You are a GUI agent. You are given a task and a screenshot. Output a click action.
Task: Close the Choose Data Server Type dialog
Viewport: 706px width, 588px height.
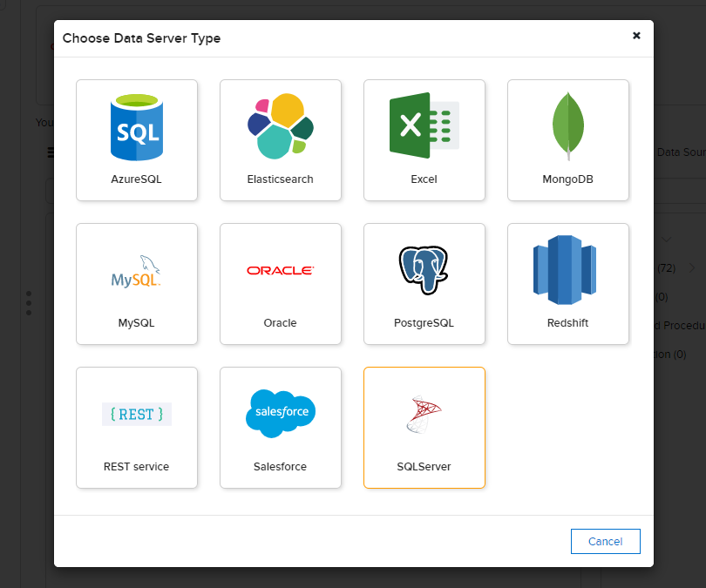click(636, 36)
